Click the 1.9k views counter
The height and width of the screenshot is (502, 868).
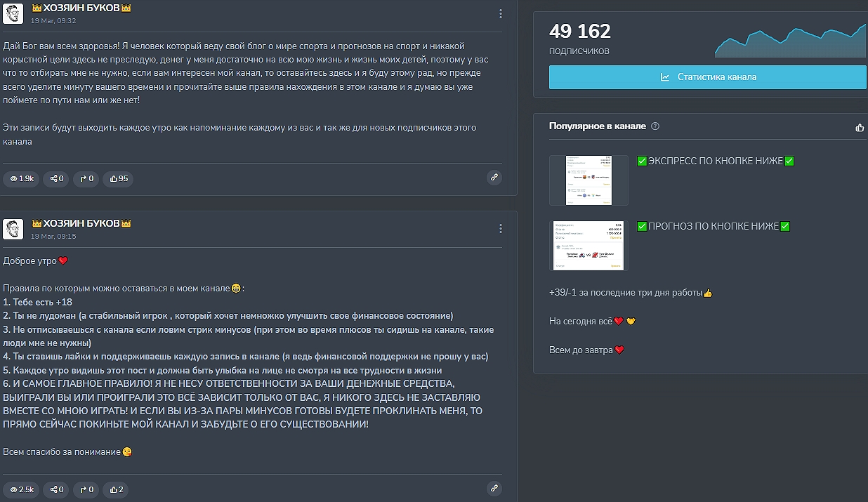(x=21, y=179)
